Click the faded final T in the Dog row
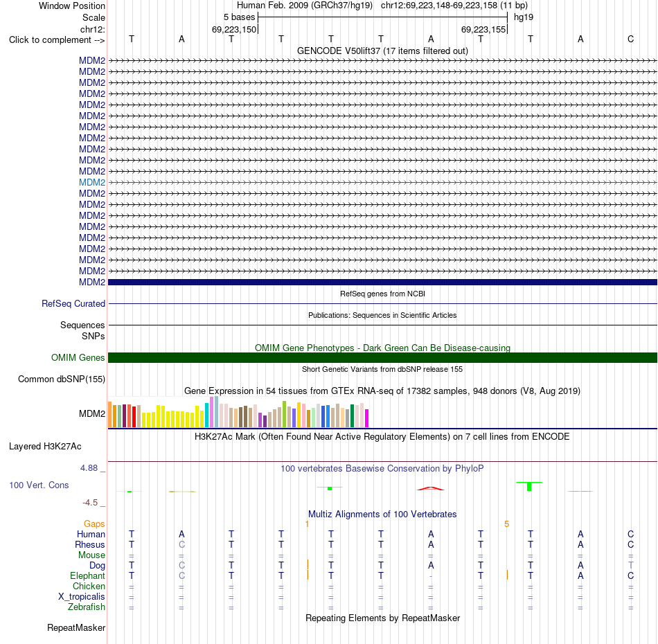Screen dimensions: 658x644 [630, 565]
